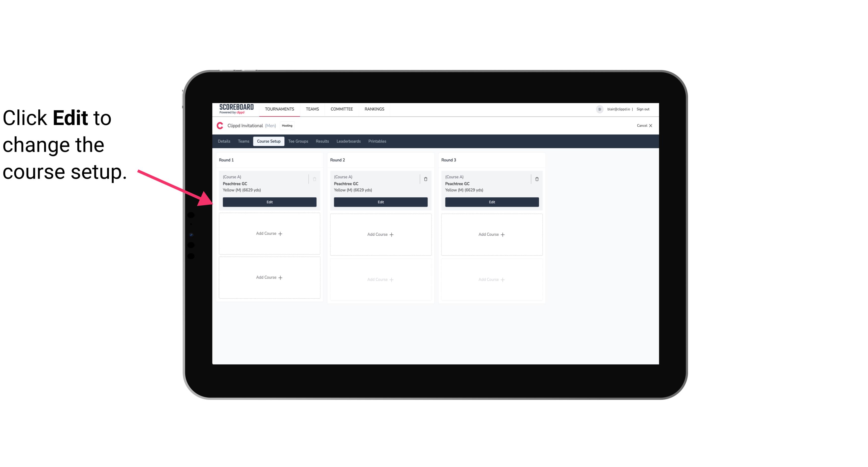Click Add Course in Round 2
Image resolution: width=868 pixels, height=467 pixels.
pos(380,234)
